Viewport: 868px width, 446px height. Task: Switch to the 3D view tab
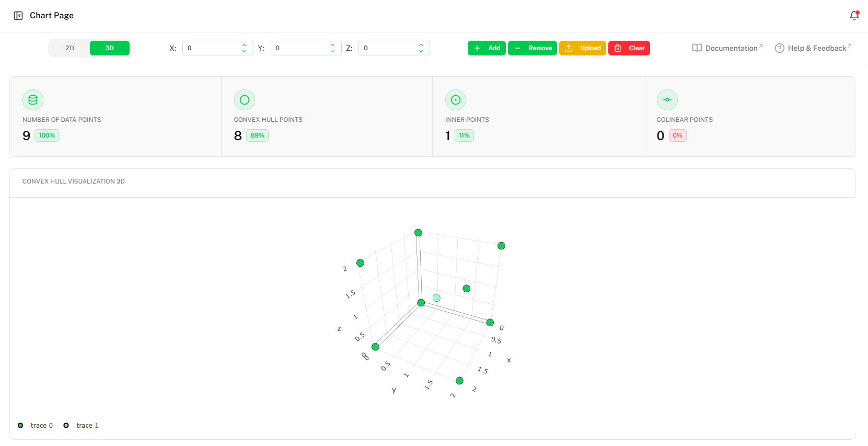(110, 48)
